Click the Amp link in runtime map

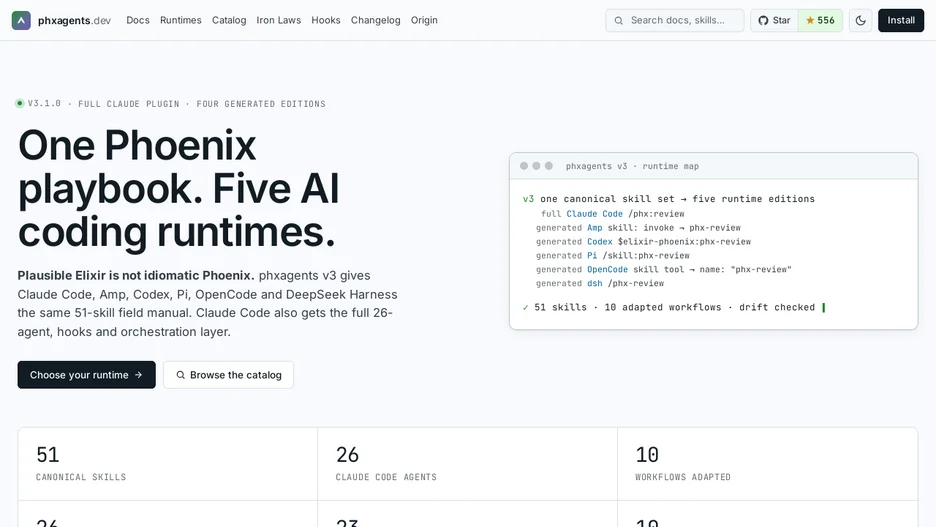tap(595, 227)
